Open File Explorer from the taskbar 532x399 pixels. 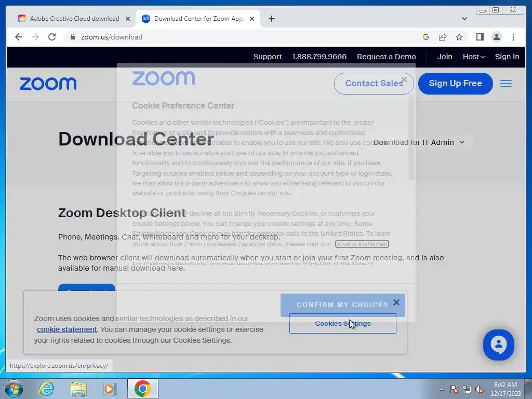[78, 389]
